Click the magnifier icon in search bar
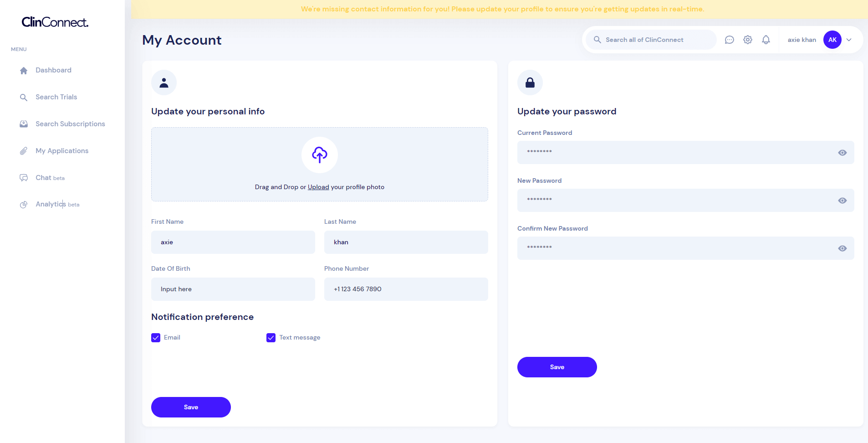Screen dimensions: 868x443 tap(597, 40)
